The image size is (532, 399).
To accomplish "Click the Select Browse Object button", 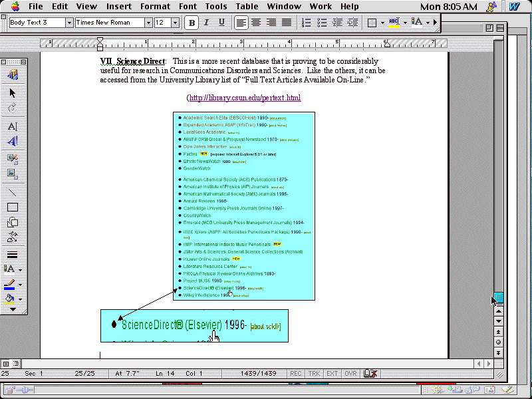I will [498, 342].
